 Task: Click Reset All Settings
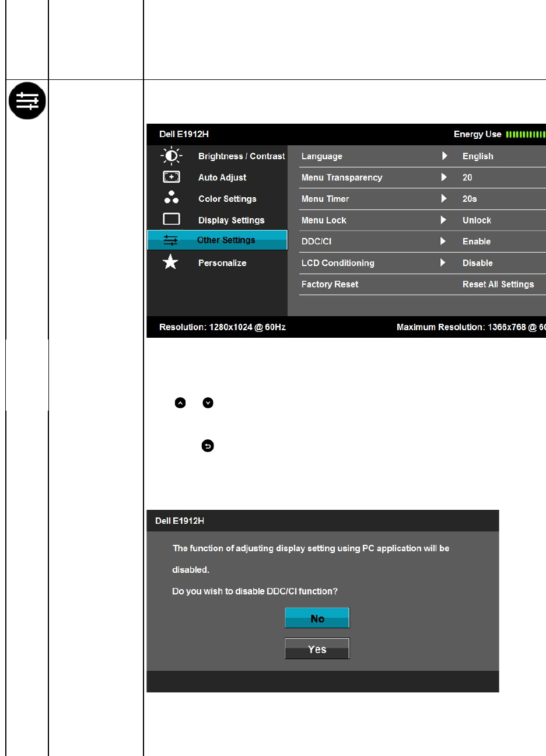point(498,284)
